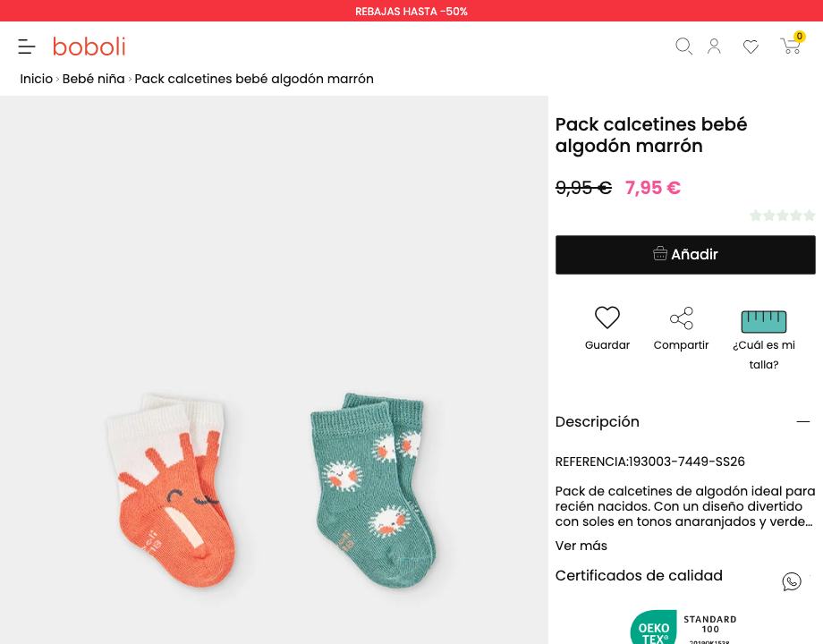Open the hamburger menu icon
Viewport: 823px width, 644px height.
point(27,47)
